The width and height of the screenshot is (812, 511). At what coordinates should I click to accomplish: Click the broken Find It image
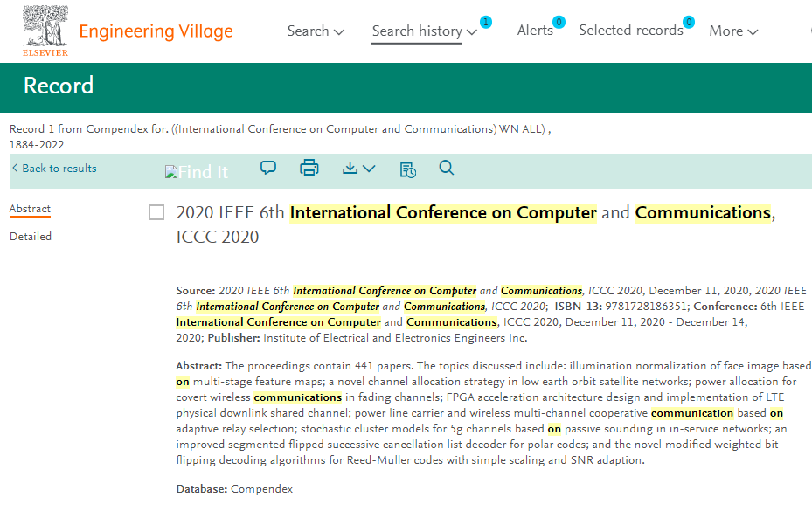pos(197,172)
